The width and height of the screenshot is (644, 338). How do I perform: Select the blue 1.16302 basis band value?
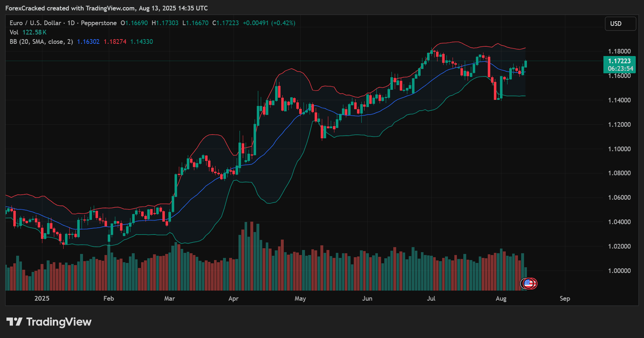tap(88, 41)
